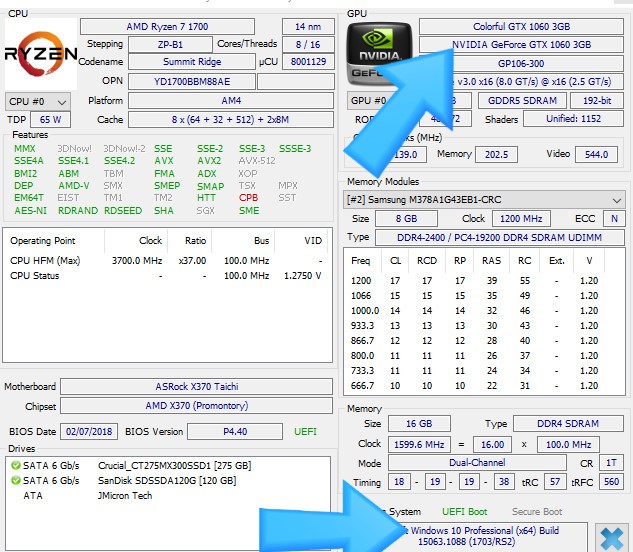Viewport: 633px width, 552px height.
Task: Click the Unified: 1152 shaders field
Action: 573,119
